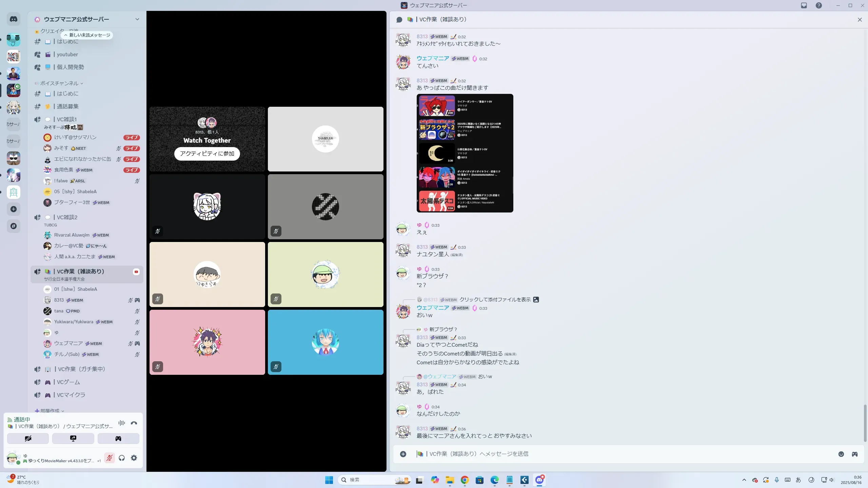This screenshot has height=488, width=868.
Task: Collapse the ボイスチャンネル category
Action: tap(59, 83)
